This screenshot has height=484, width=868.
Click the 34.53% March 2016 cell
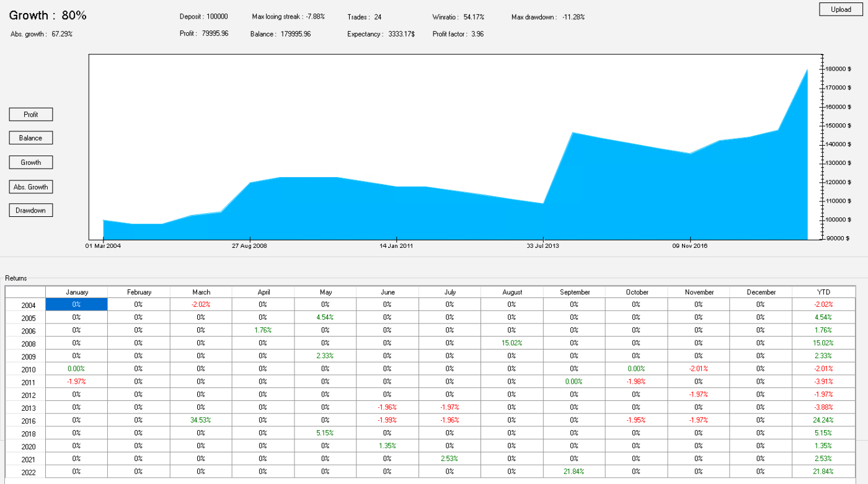[201, 420]
